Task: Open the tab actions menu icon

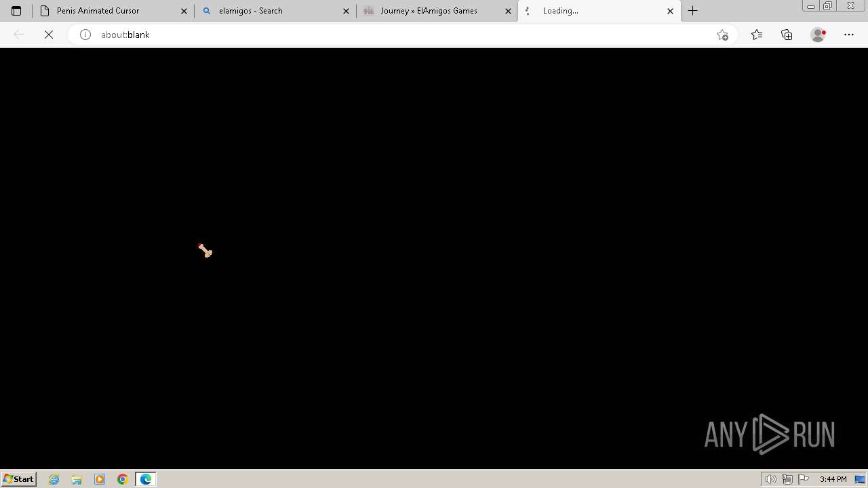Action: pos(16,11)
